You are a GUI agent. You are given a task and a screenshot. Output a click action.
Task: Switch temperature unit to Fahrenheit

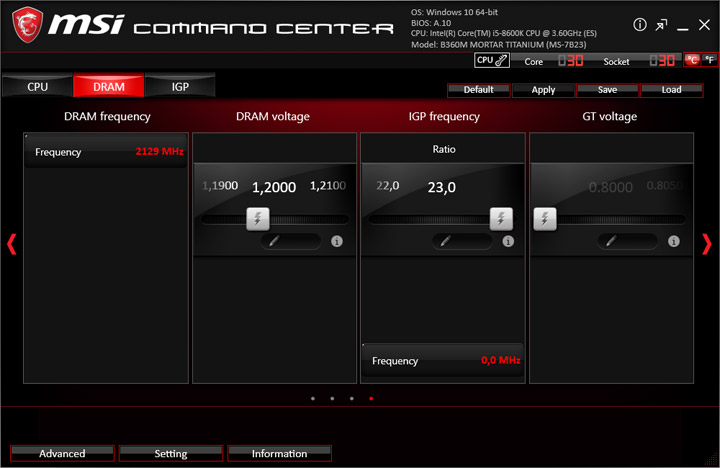(x=710, y=60)
